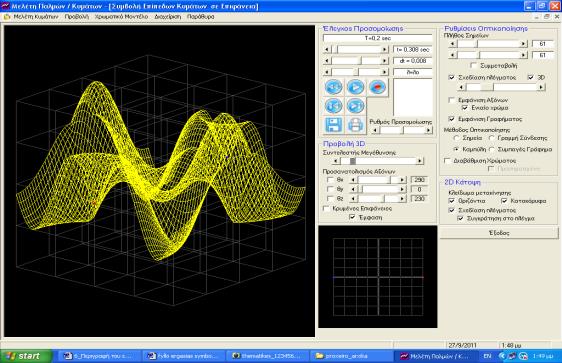562x363 pixels.
Task: Click the printer icon
Action: pyautogui.click(x=355, y=125)
